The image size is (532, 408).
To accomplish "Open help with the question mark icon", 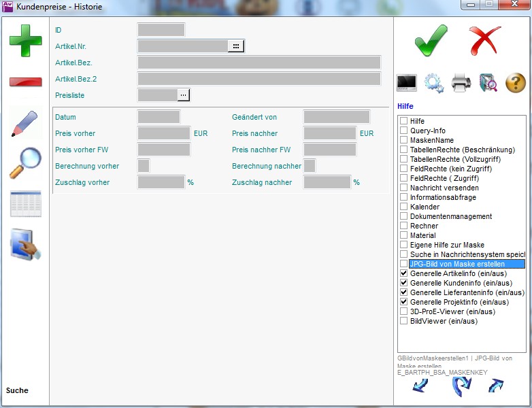I will tap(516, 83).
